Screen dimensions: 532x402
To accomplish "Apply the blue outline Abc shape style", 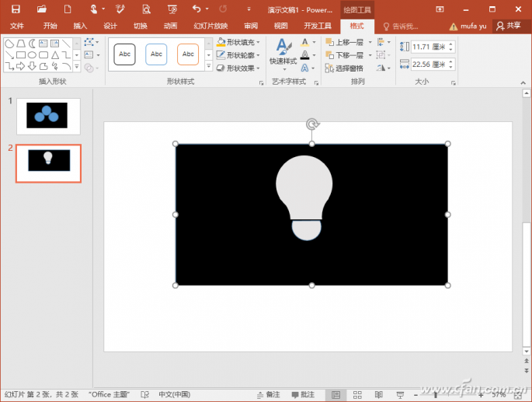I will pos(156,54).
